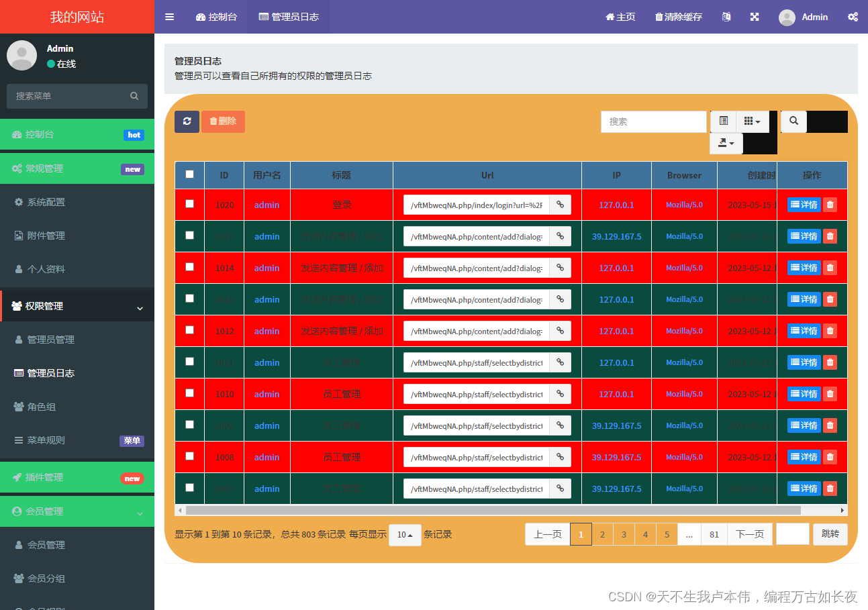Toggle the select-all checkbox in the table header
Viewport: 868px width, 610px height.
tap(189, 174)
